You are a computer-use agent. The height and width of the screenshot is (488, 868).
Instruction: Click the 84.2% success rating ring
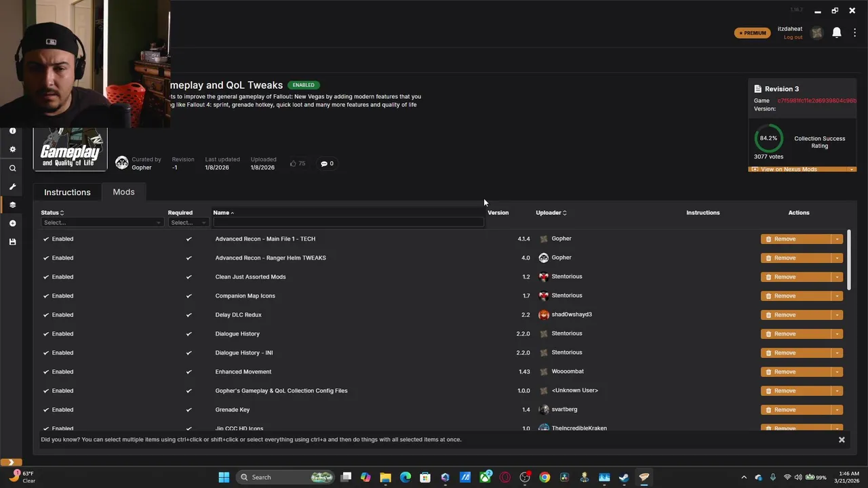tap(768, 138)
